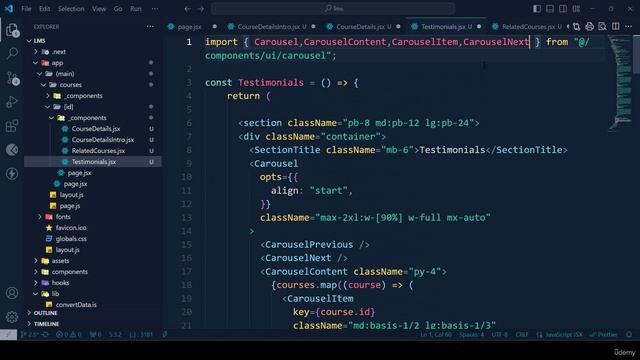This screenshot has height=360, width=640.
Task: Collapse the lib folder
Action: (36, 294)
